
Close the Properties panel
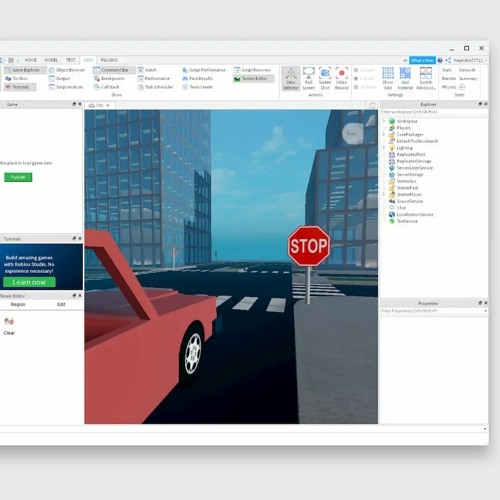pos(486,303)
